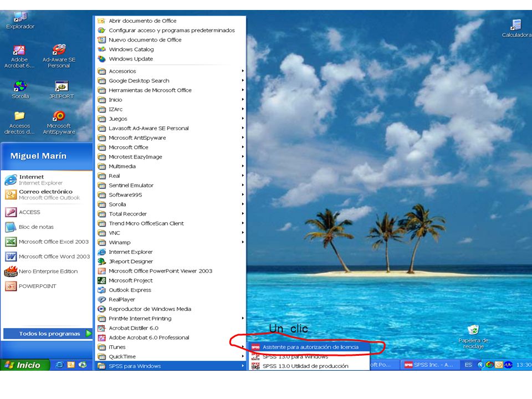This screenshot has height=399, width=532.
Task: Expand the Accesorios submenu arrow
Action: 243,71
